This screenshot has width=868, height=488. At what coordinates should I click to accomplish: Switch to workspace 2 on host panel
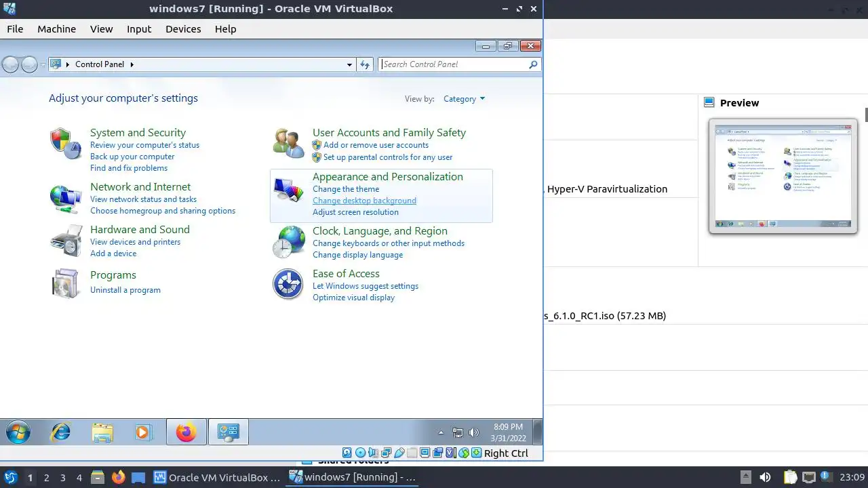click(46, 478)
